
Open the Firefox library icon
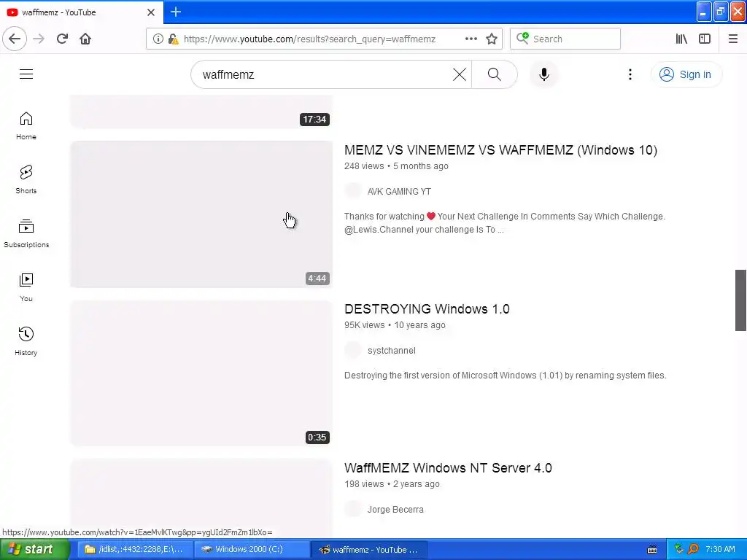click(x=681, y=39)
